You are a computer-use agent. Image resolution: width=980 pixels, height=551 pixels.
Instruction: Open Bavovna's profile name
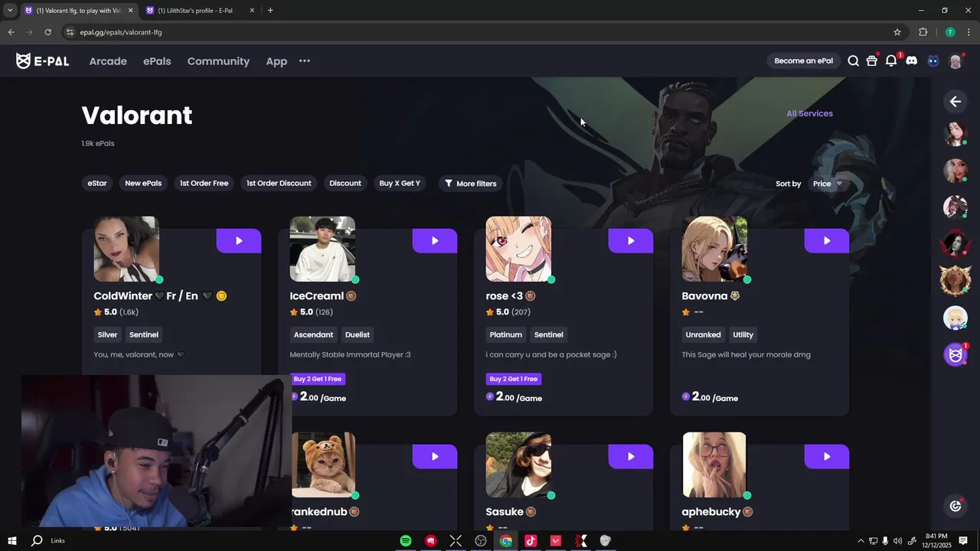(x=704, y=296)
